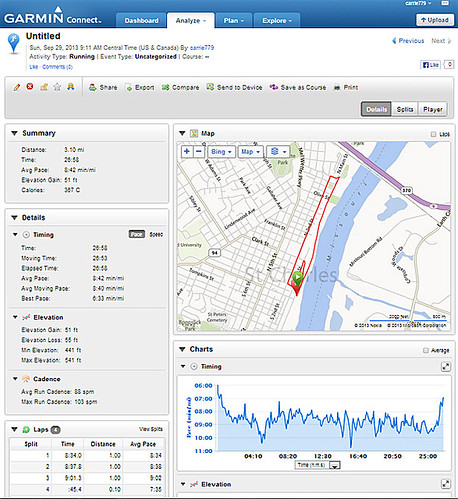The height and width of the screenshot is (499, 458).
Task: Open the Time axis dropdown below chart
Action: tap(335, 465)
